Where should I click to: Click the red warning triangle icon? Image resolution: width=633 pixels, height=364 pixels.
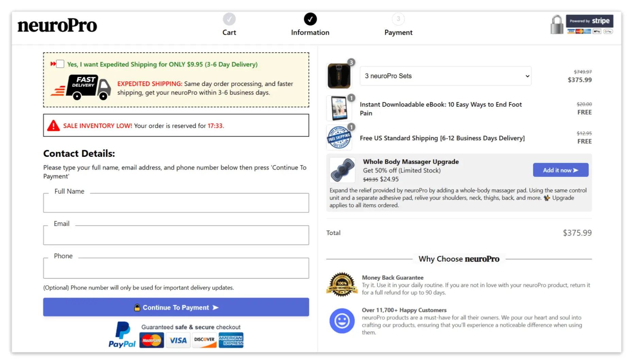pyautogui.click(x=53, y=126)
